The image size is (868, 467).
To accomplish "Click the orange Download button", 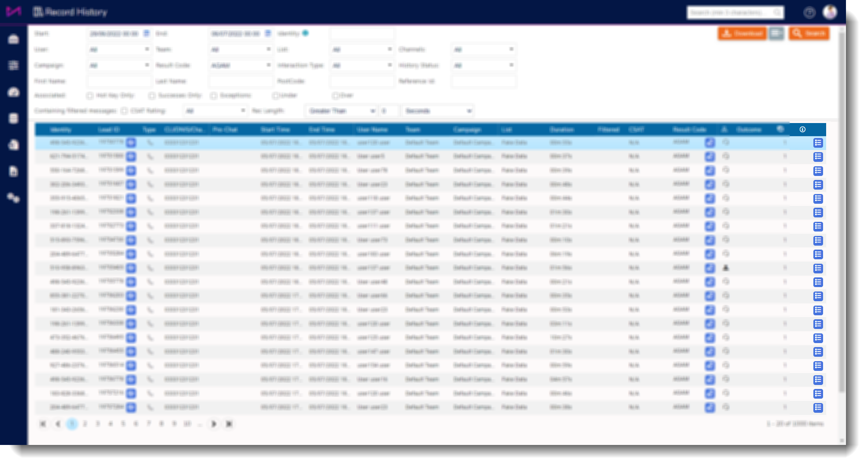I will point(742,33).
